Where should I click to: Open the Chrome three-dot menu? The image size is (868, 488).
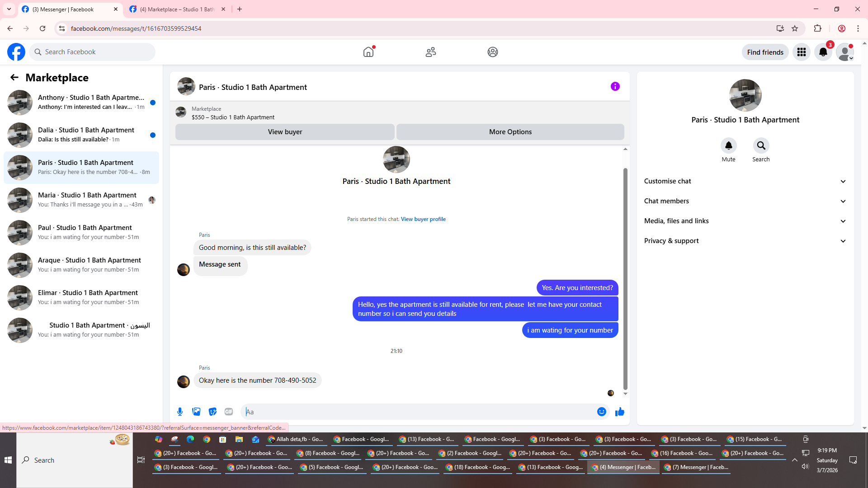click(858, 28)
